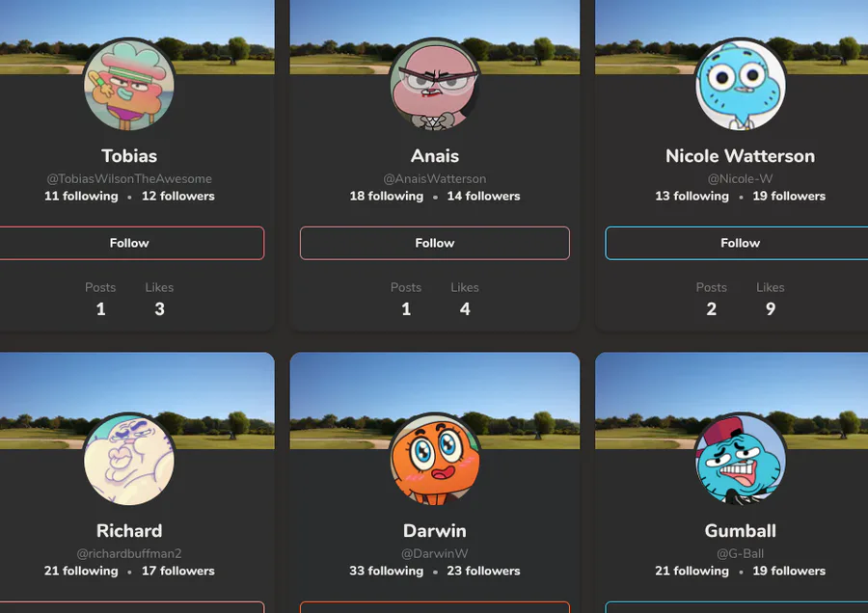
Task: View Tobias's 12 followers
Action: click(x=177, y=196)
